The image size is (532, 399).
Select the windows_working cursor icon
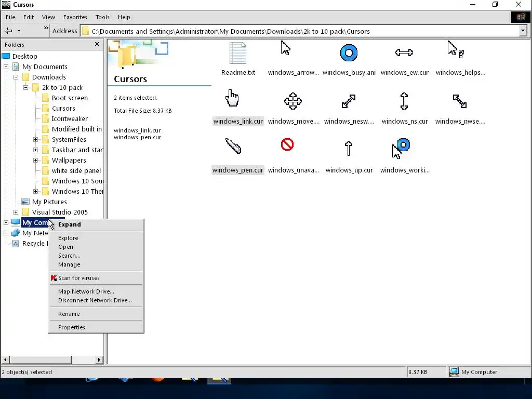(x=401, y=148)
